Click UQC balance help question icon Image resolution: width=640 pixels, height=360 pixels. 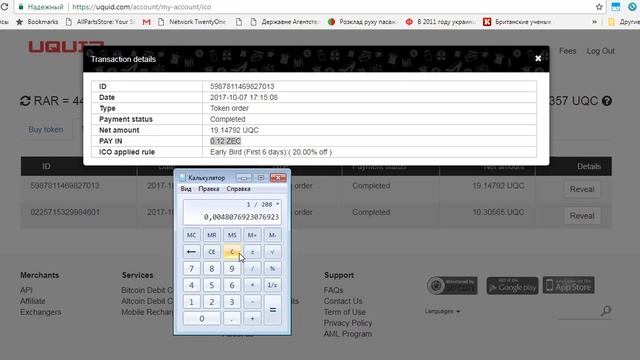(x=607, y=101)
